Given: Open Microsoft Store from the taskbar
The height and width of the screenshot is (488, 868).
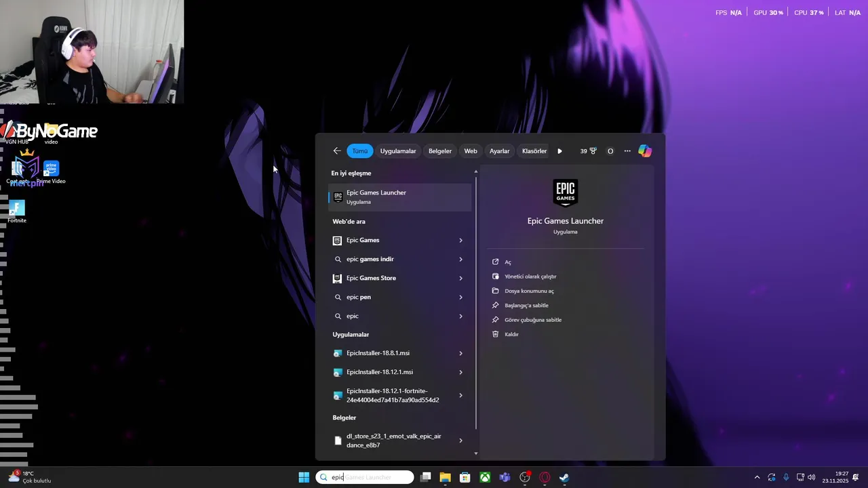Looking at the screenshot, I should (465, 477).
